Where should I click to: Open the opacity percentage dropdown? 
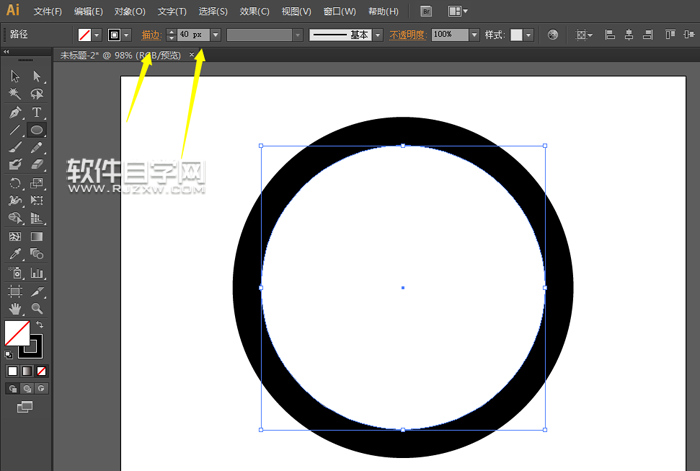pyautogui.click(x=473, y=34)
